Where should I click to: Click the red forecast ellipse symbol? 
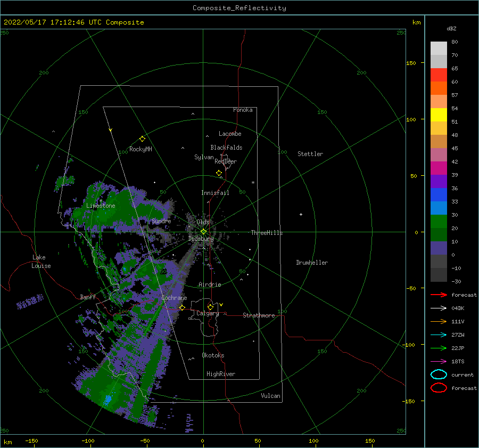[439, 388]
